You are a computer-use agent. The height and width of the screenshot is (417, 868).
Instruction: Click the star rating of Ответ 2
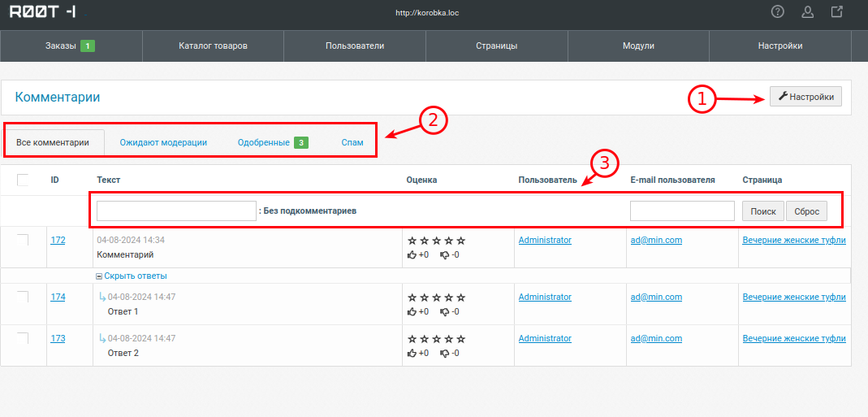(x=436, y=339)
